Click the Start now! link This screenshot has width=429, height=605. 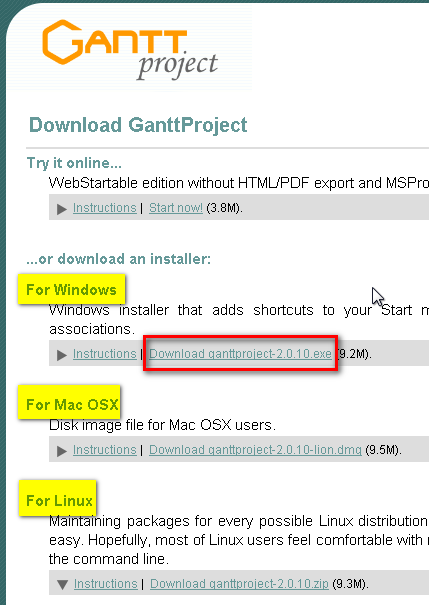(176, 208)
